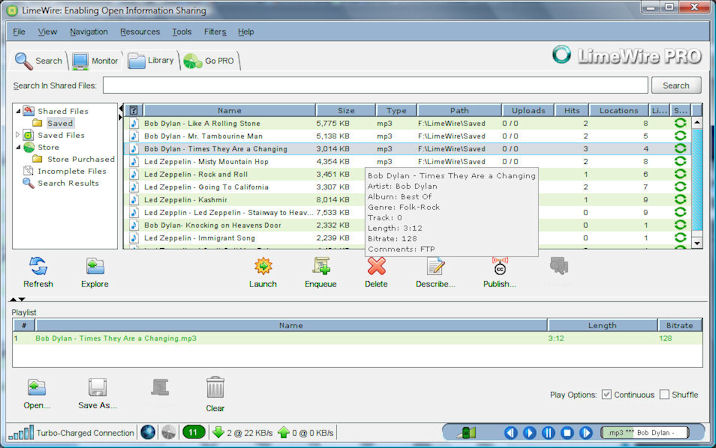This screenshot has height=448, width=716.
Task: Launch the selected song with Launch icon
Action: pos(263,266)
